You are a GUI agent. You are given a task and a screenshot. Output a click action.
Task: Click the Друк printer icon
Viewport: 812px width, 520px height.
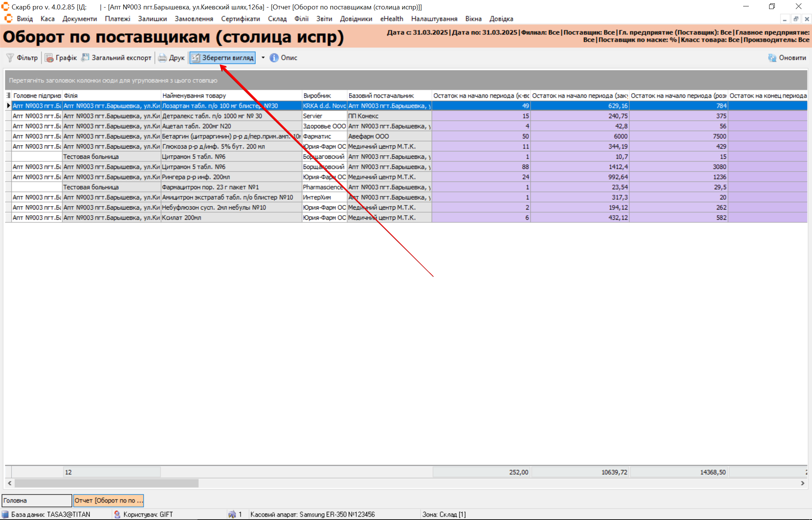coord(162,58)
